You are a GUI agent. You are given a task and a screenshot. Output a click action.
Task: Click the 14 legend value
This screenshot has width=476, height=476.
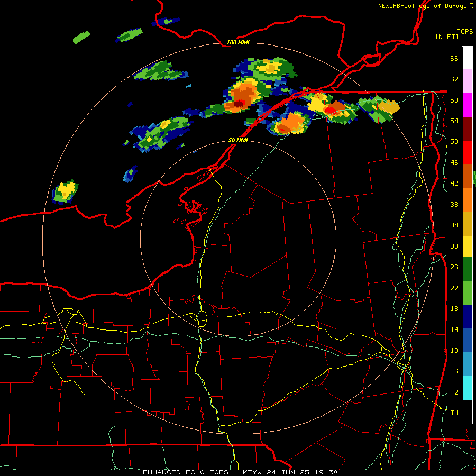454,329
